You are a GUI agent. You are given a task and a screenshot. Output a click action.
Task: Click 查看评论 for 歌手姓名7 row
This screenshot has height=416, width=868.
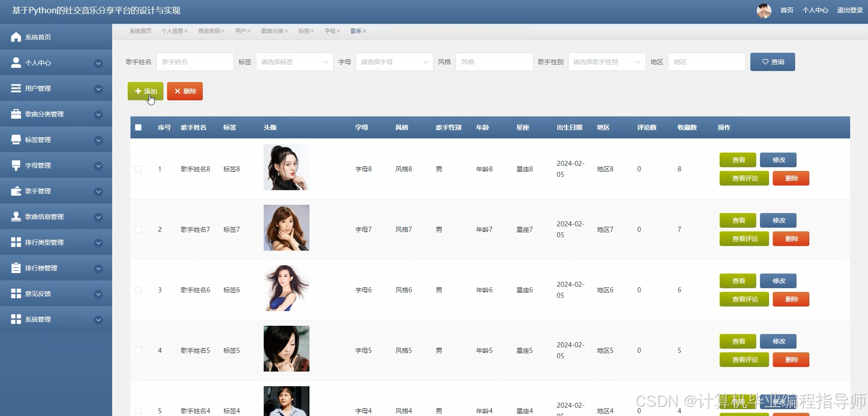(744, 239)
